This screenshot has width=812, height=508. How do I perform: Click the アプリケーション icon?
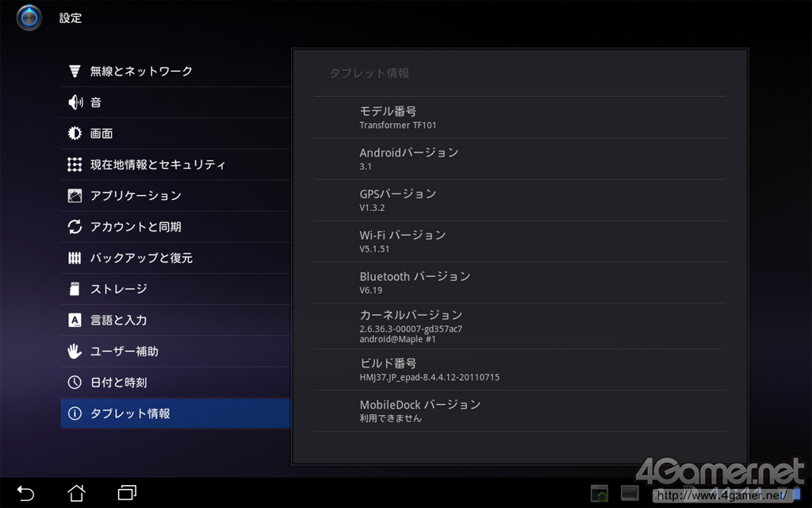[x=75, y=195]
